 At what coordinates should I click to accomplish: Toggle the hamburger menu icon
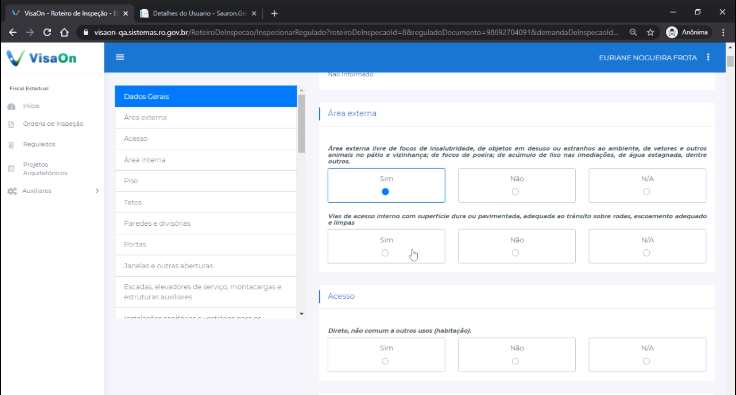pos(120,57)
